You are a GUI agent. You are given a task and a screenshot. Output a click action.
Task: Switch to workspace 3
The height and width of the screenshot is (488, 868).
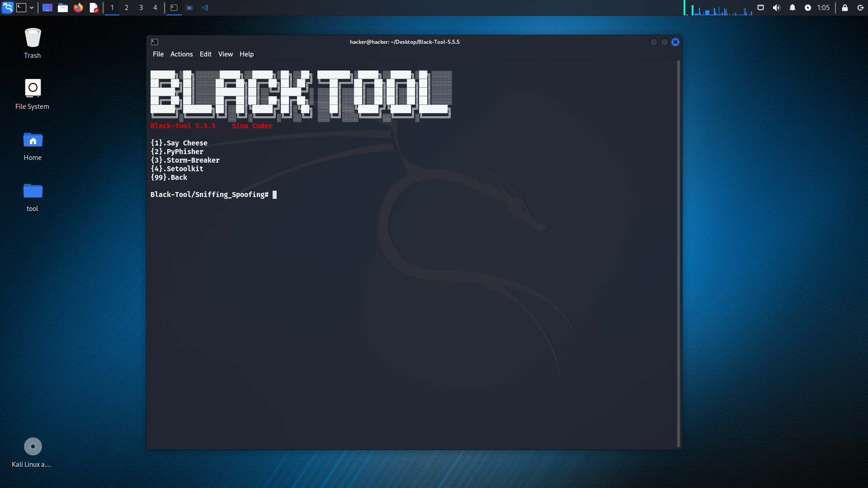[141, 8]
